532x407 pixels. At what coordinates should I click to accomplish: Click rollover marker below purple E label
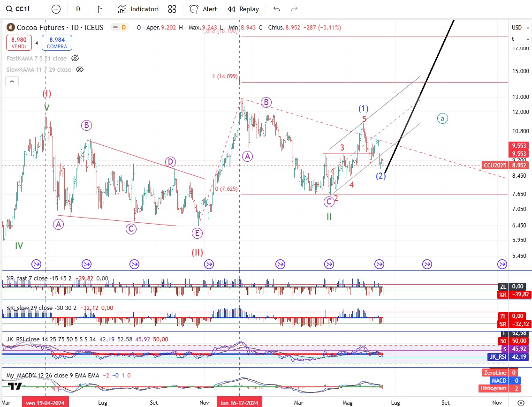(x=209, y=264)
